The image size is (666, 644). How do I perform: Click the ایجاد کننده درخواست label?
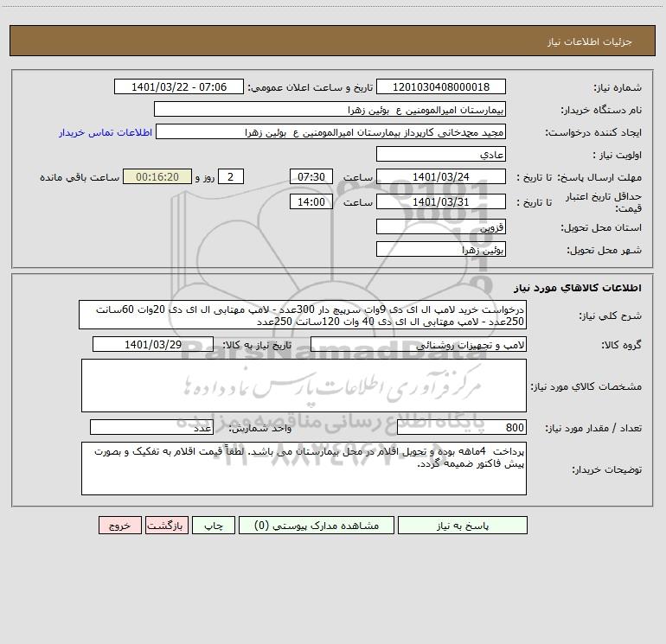593,132
